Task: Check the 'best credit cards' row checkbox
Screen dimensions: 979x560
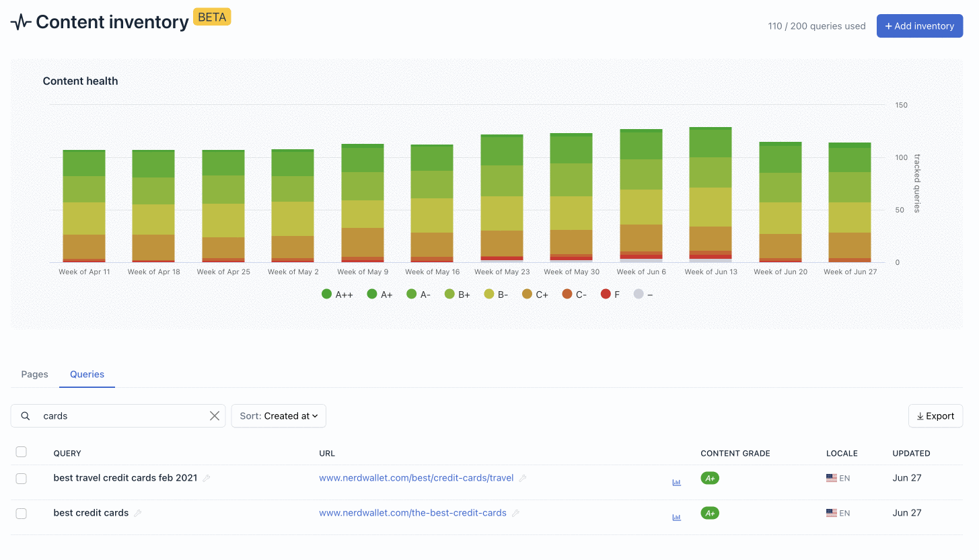Action: pyautogui.click(x=21, y=513)
